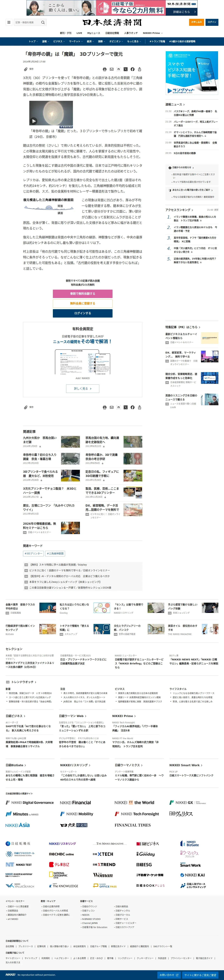Select the #3Dプリンター keyword tag
Screen dimensions: 224x980
click(x=33, y=553)
